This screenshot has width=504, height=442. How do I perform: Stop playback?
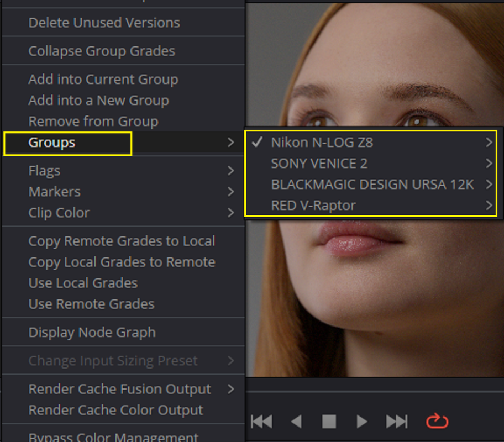[329, 422]
